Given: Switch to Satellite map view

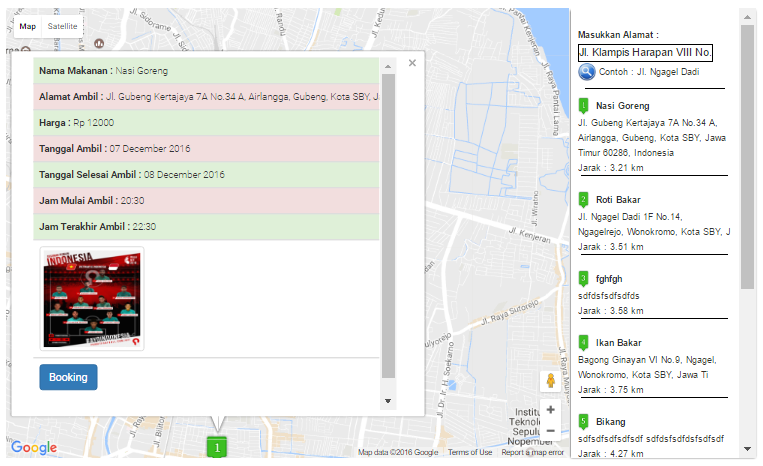Looking at the screenshot, I should pos(62,26).
